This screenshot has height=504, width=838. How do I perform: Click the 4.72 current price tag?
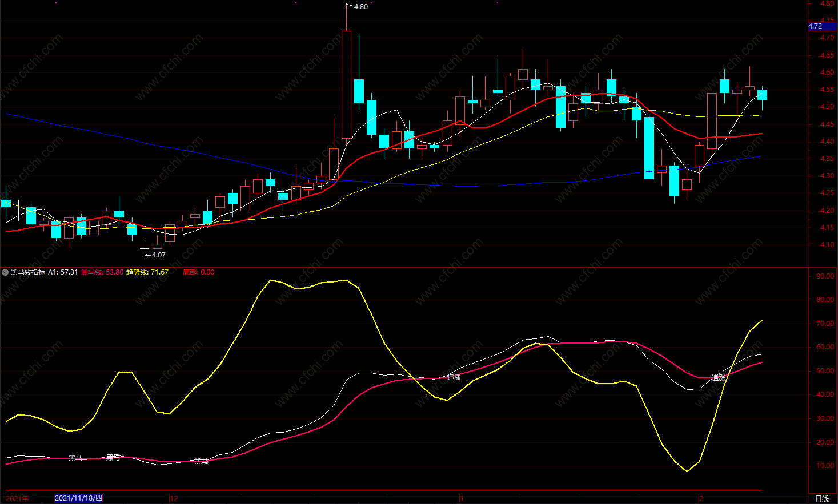[823, 26]
